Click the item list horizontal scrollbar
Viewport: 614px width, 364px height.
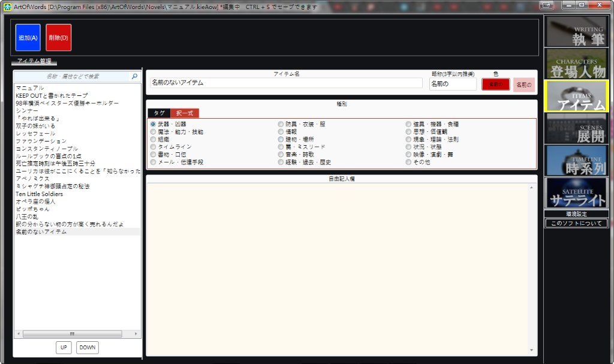pyautogui.click(x=72, y=334)
